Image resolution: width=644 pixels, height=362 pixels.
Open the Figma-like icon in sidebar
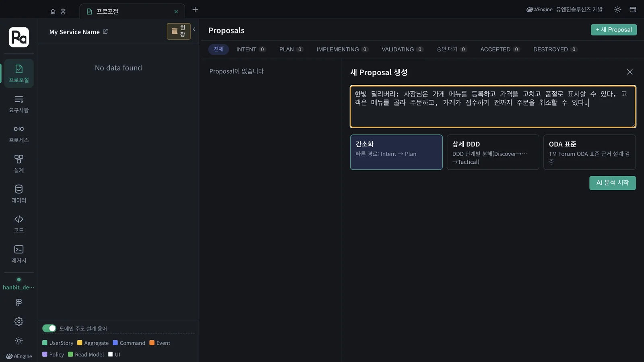[19, 302]
